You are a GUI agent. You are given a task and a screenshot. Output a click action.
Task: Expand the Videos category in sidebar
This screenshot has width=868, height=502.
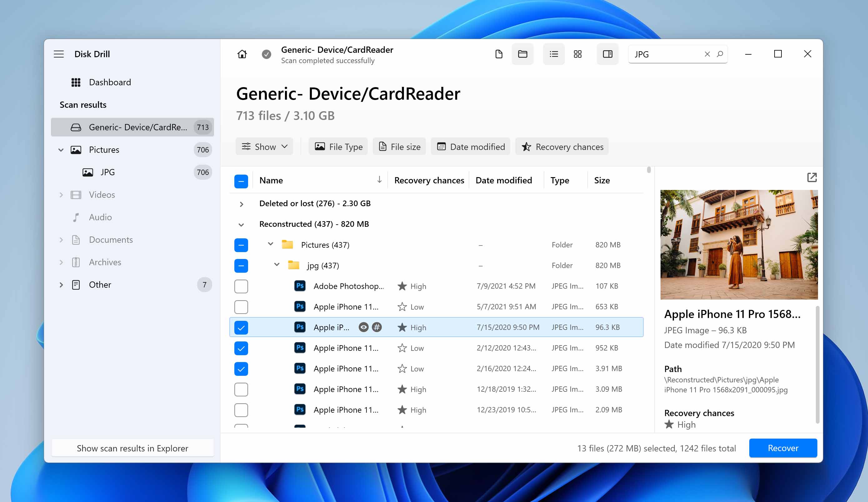tap(61, 194)
